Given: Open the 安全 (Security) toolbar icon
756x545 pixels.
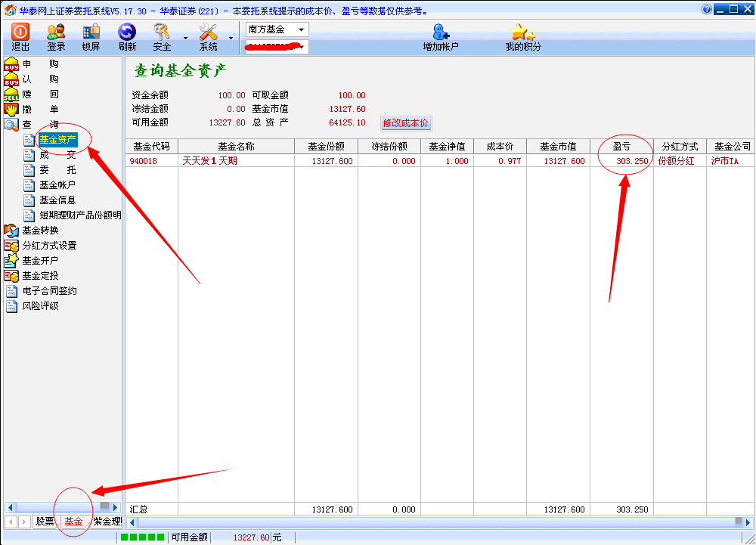Looking at the screenshot, I should click(x=162, y=33).
